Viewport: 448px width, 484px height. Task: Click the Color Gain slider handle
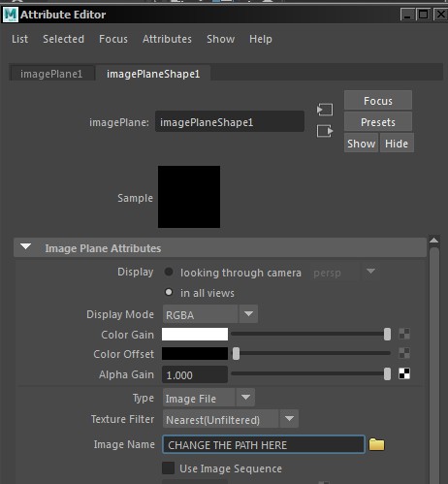(387, 334)
